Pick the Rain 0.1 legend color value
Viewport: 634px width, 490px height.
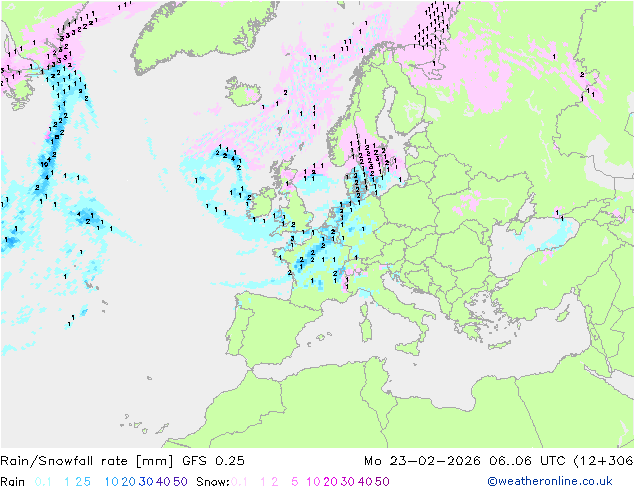pos(43,482)
